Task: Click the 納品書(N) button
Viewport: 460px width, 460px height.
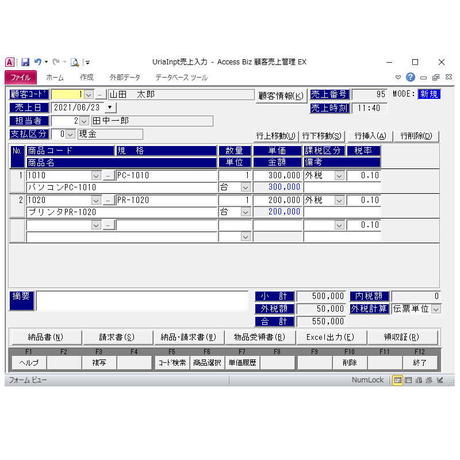Action: pos(45,337)
